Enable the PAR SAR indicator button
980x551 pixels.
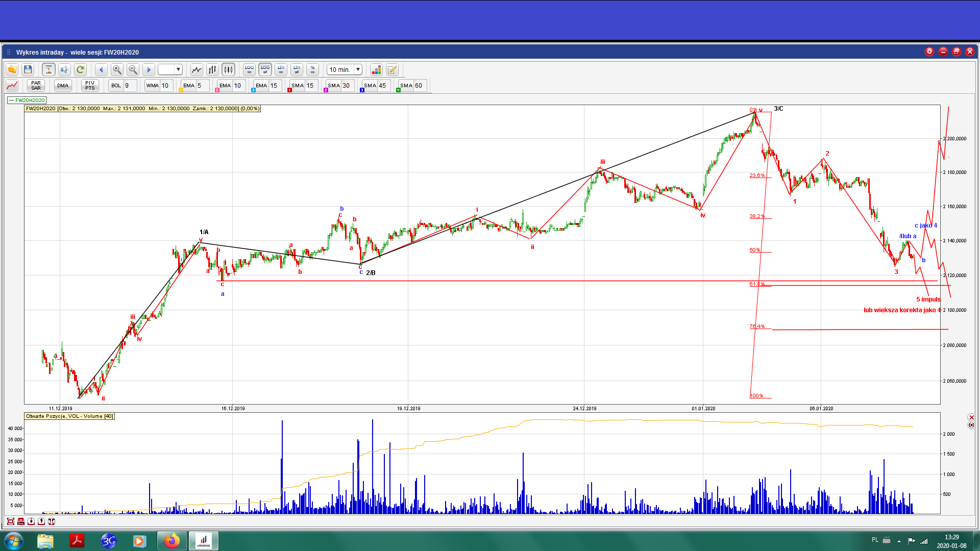coord(36,85)
